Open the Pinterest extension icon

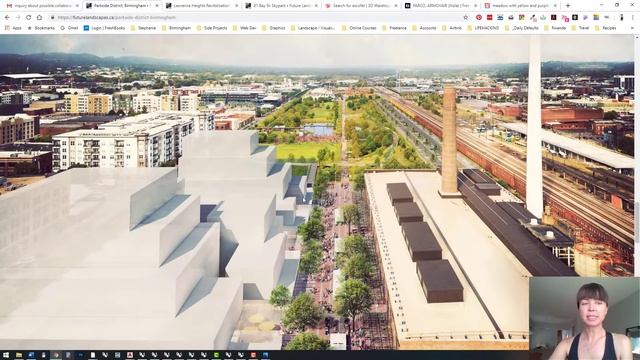click(479, 18)
